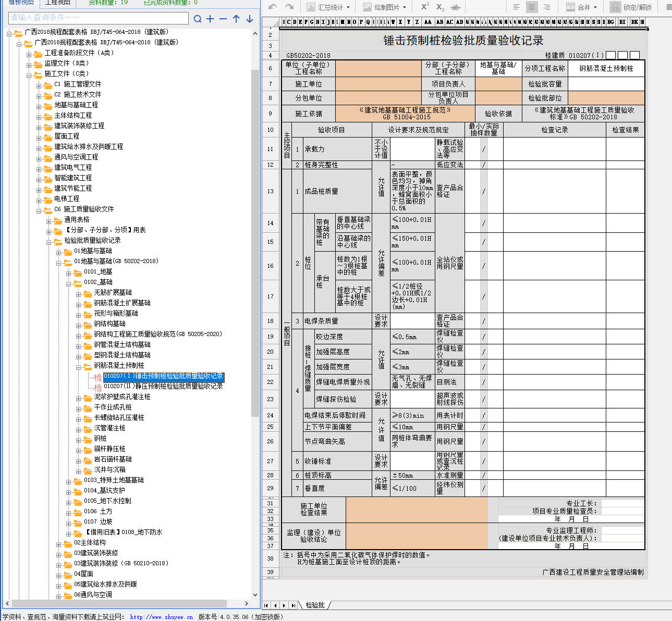Image resolution: width=672 pixels, height=621 pixels.
Task: Expand C1 施工管理文件 node
Action: 39,85
